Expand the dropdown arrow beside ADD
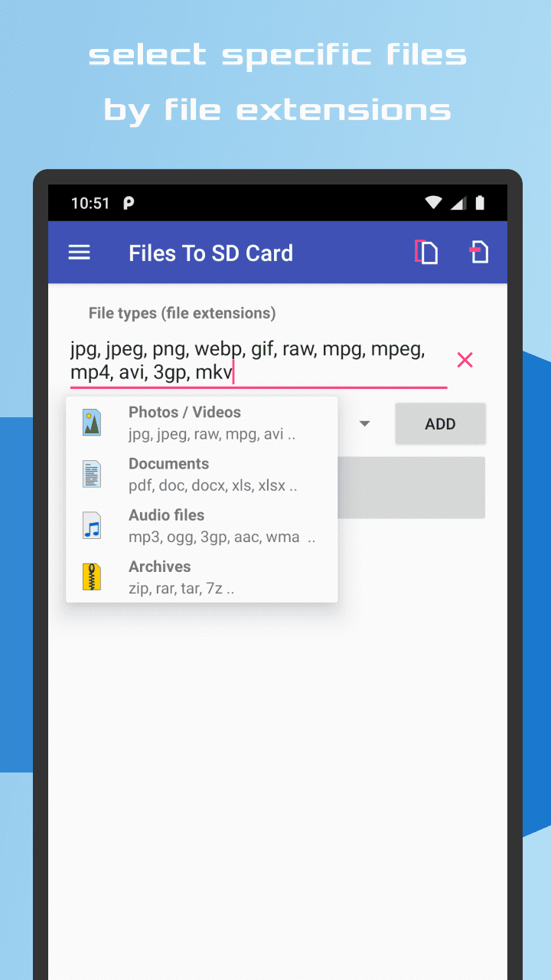551x980 pixels. [365, 424]
